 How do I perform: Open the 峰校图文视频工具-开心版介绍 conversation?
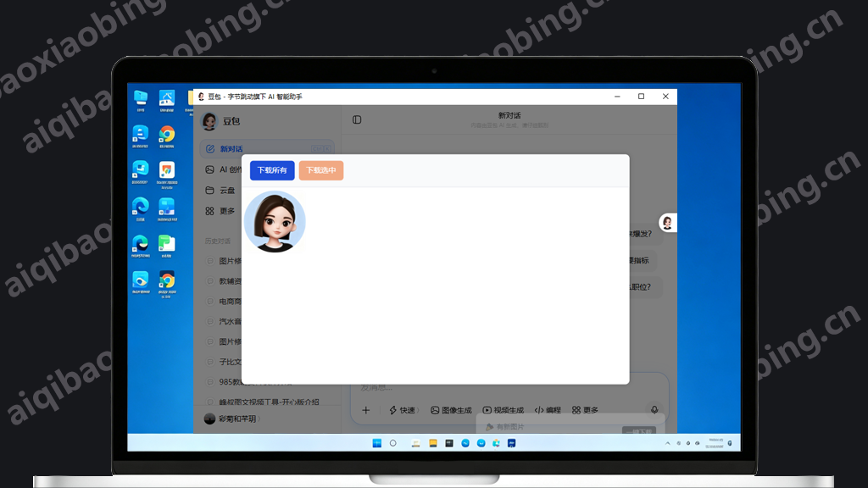coord(264,402)
